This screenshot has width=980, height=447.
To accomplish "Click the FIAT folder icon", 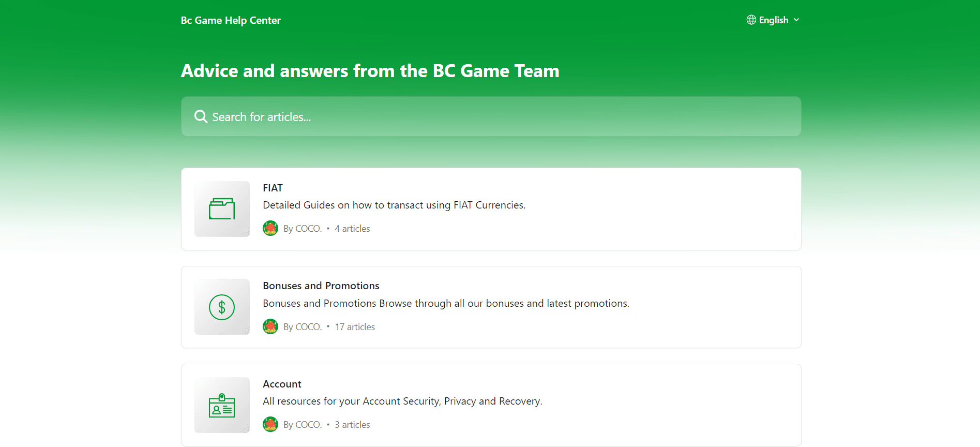I will (221, 208).
